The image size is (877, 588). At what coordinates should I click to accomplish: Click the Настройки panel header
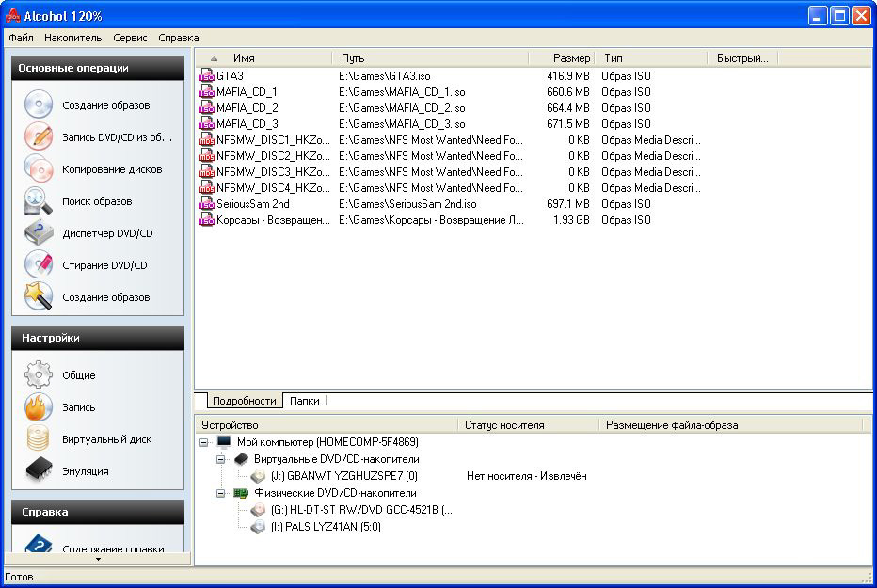point(98,338)
